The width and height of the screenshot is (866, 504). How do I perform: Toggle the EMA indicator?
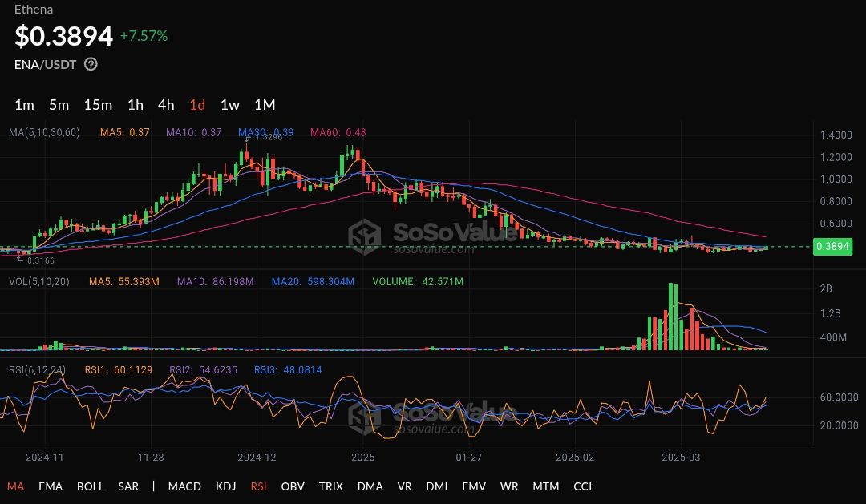point(51,486)
